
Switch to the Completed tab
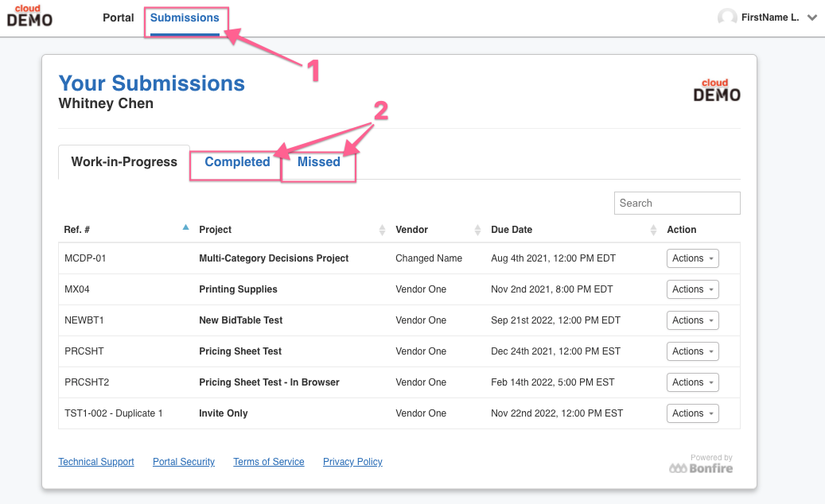[237, 162]
